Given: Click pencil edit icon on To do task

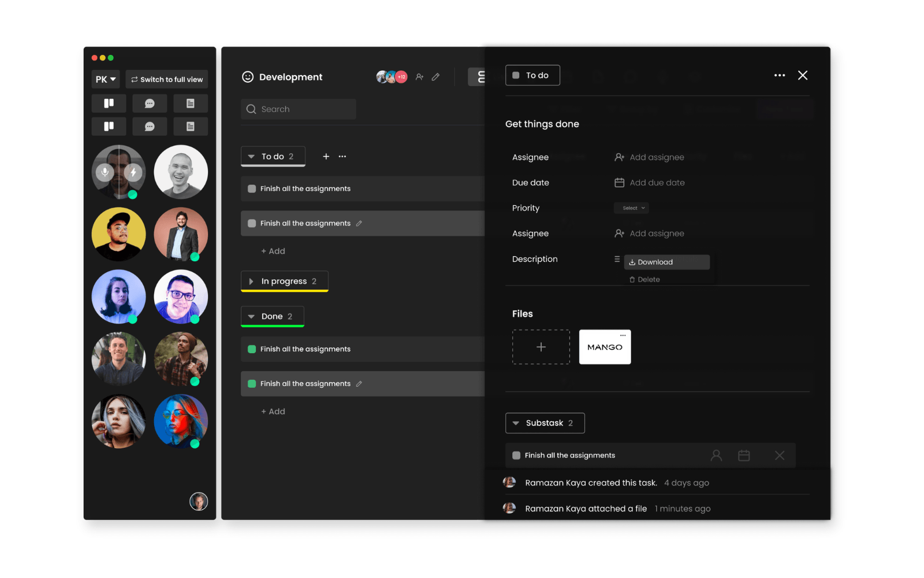Looking at the screenshot, I should (x=359, y=223).
